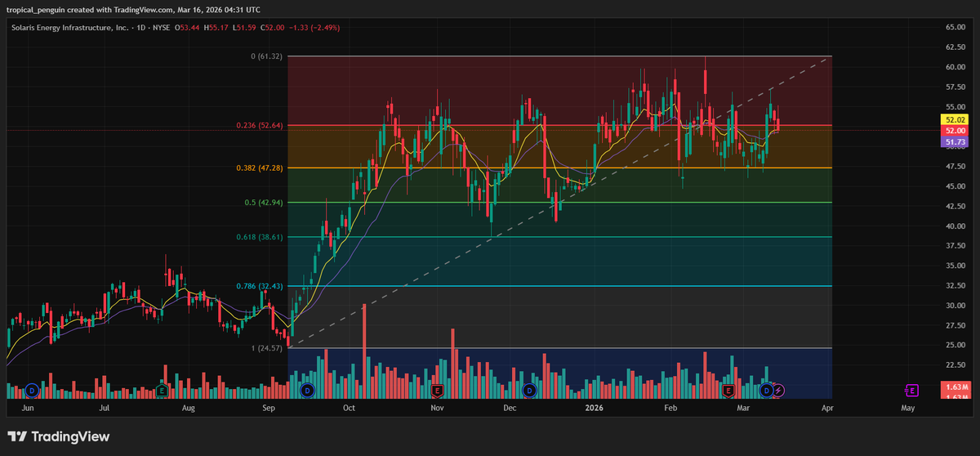This screenshot has height=456, width=980.
Task: Click the Oct label on time axis
Action: point(350,406)
